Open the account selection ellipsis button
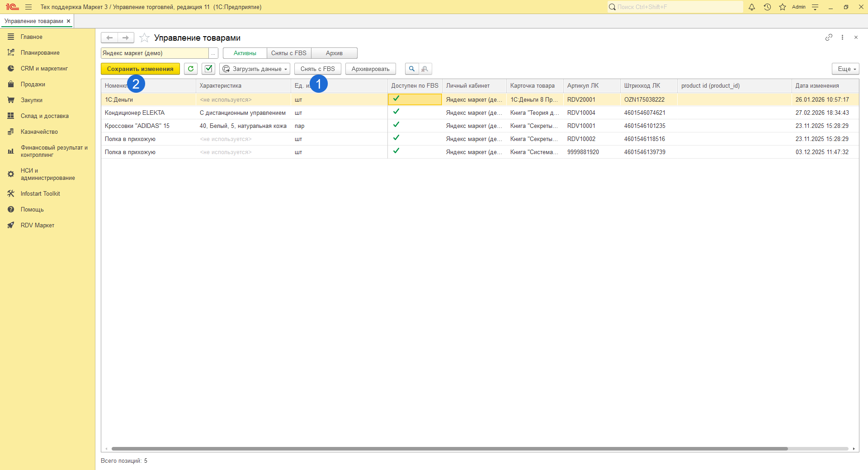Screen dimensions: 868x470 point(213,53)
